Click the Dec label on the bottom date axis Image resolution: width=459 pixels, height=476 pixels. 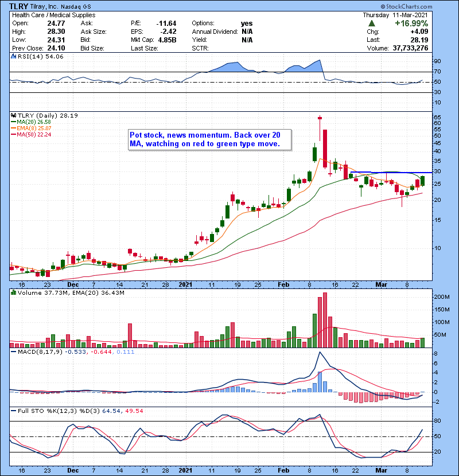coord(73,470)
